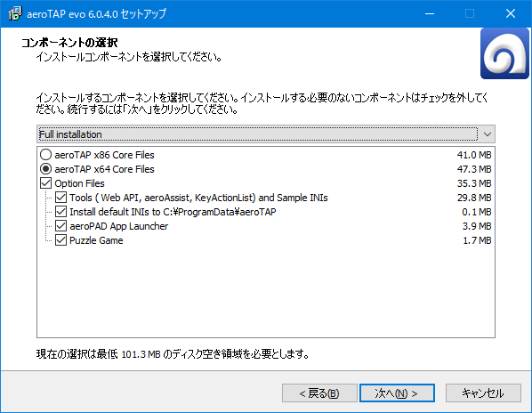This screenshot has width=532, height=413.
Task: Toggle aeroPAD App Launcher checkbox
Action: [x=60, y=226]
